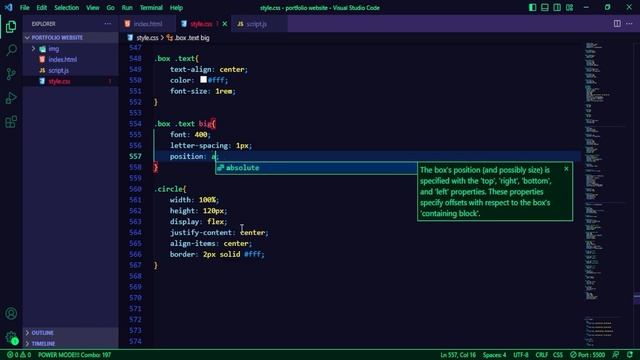Click the Port : 5500 Live Server status
The image size is (640, 360).
click(x=587, y=355)
